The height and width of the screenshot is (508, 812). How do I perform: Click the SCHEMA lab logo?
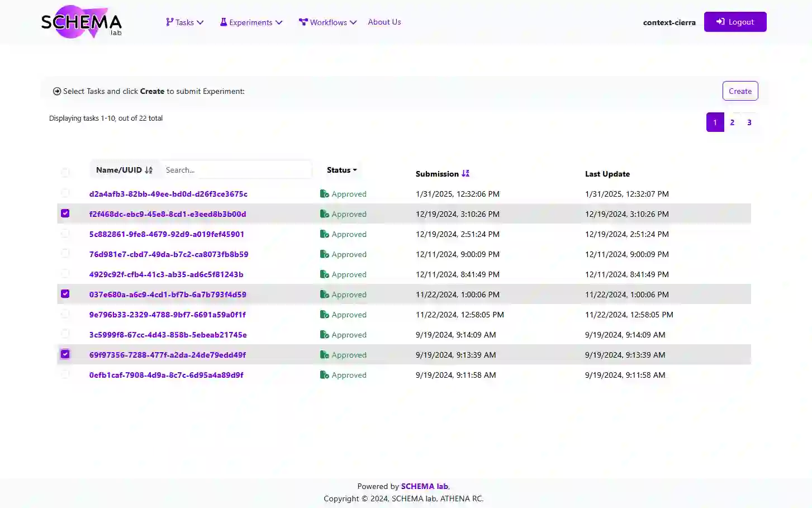[x=82, y=22]
